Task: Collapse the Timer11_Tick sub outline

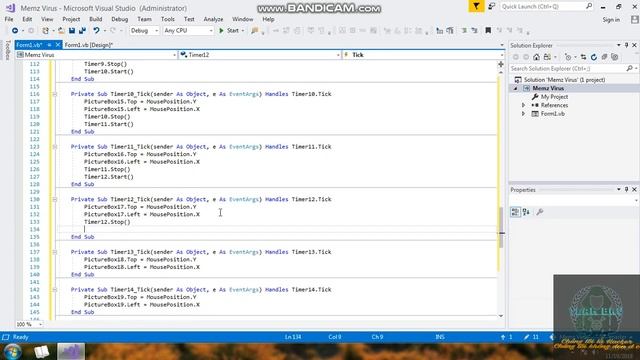Action: pos(55,147)
